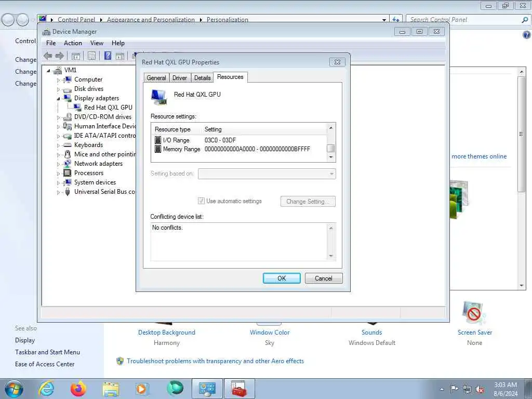This screenshot has width=532, height=399.
Task: Click Troubleshoot problems with transparency link
Action: [215, 361]
